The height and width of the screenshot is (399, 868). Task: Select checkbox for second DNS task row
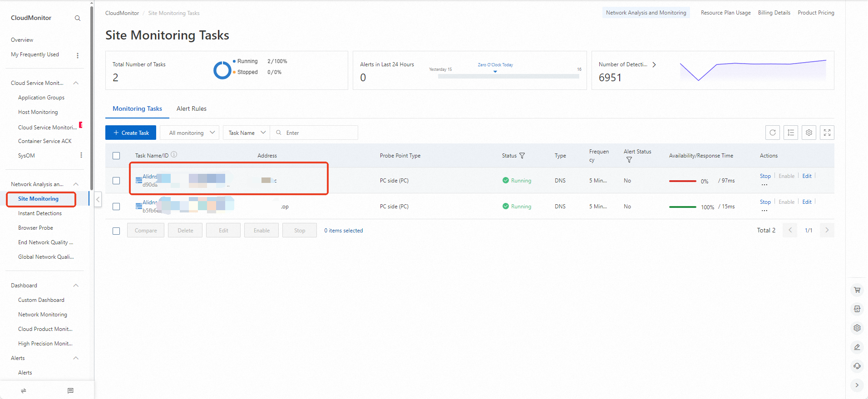(116, 207)
